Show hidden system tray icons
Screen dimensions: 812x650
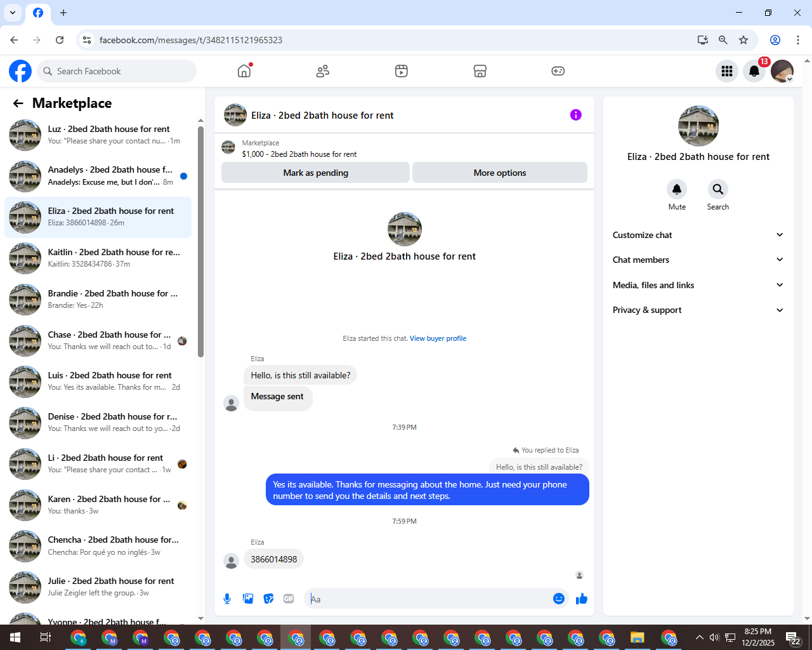(x=699, y=637)
